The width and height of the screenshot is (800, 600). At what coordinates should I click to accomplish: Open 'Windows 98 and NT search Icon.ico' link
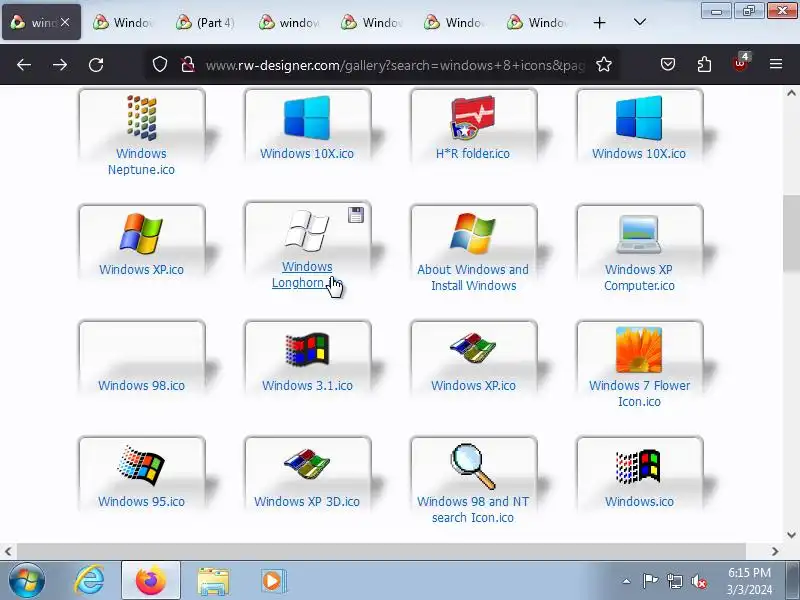472,509
